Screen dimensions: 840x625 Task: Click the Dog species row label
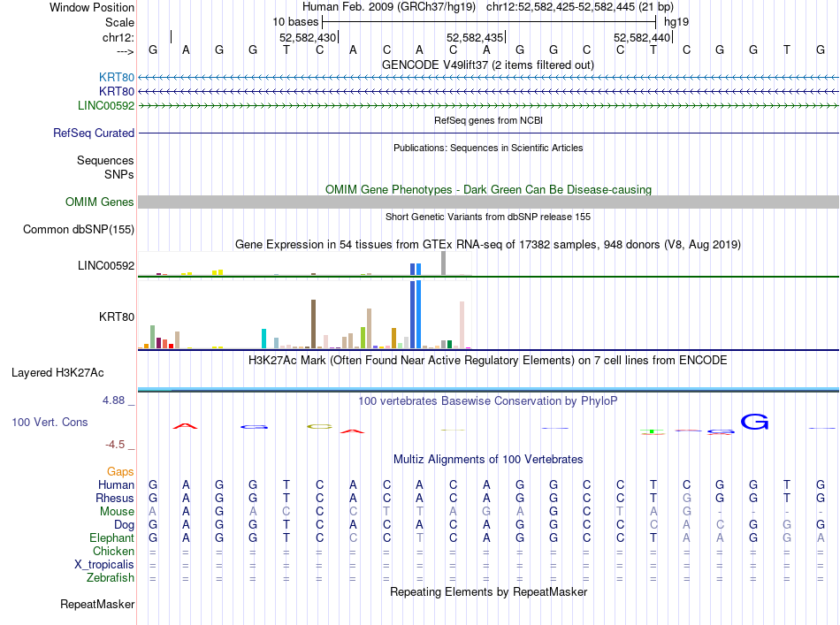(x=124, y=525)
